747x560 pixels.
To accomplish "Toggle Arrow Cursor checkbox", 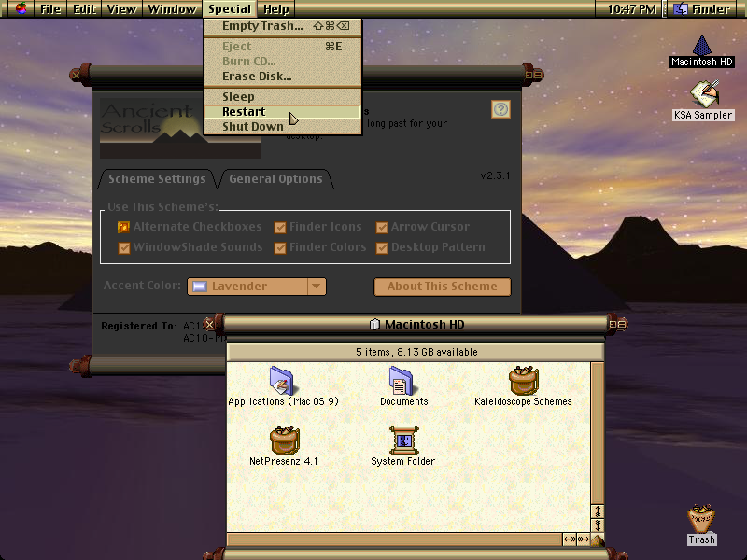I will point(382,227).
